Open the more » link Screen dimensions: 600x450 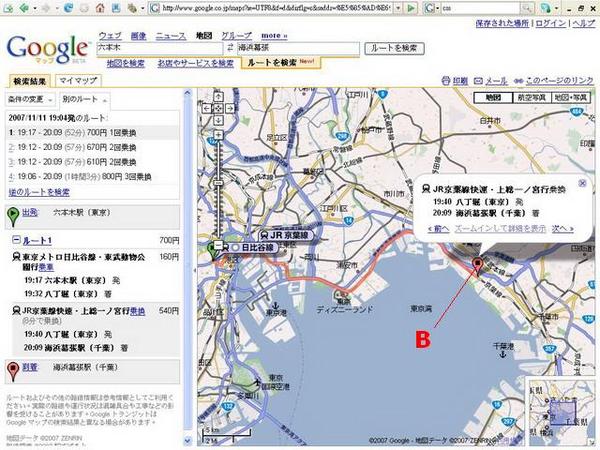[x=274, y=36]
